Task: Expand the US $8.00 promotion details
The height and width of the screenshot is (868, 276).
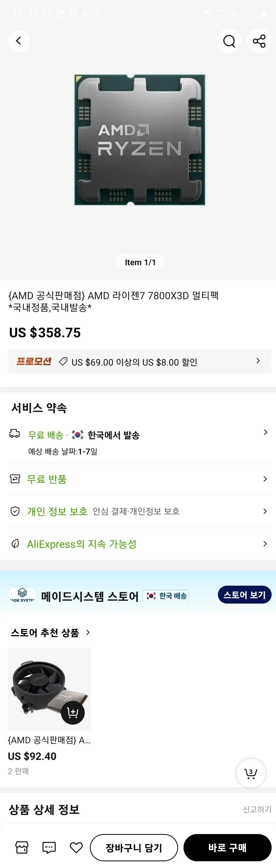Action: click(258, 361)
